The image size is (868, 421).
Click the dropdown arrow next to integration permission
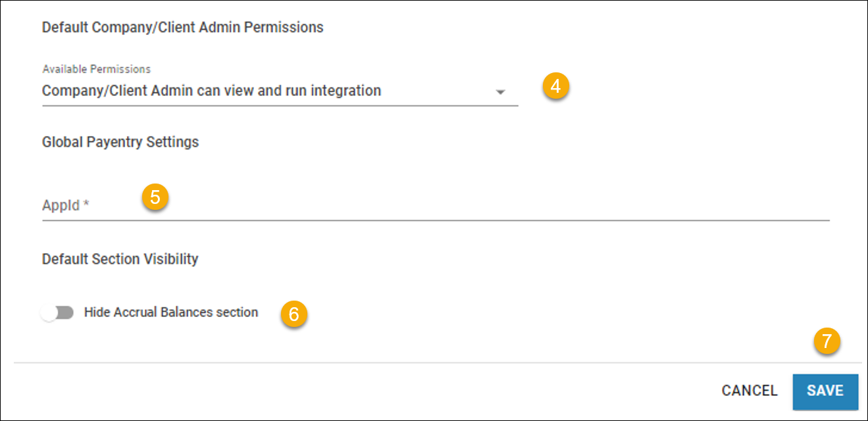coord(501,91)
